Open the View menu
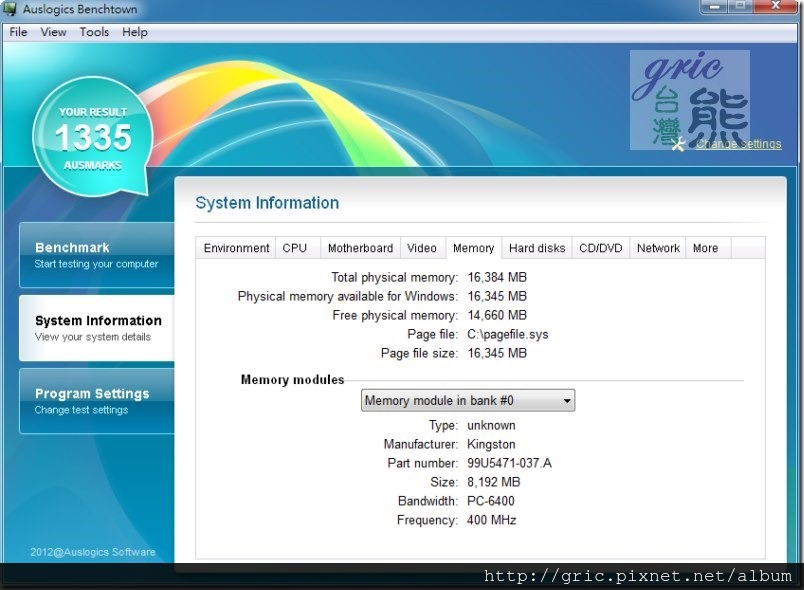The height and width of the screenshot is (590, 804). pos(53,32)
